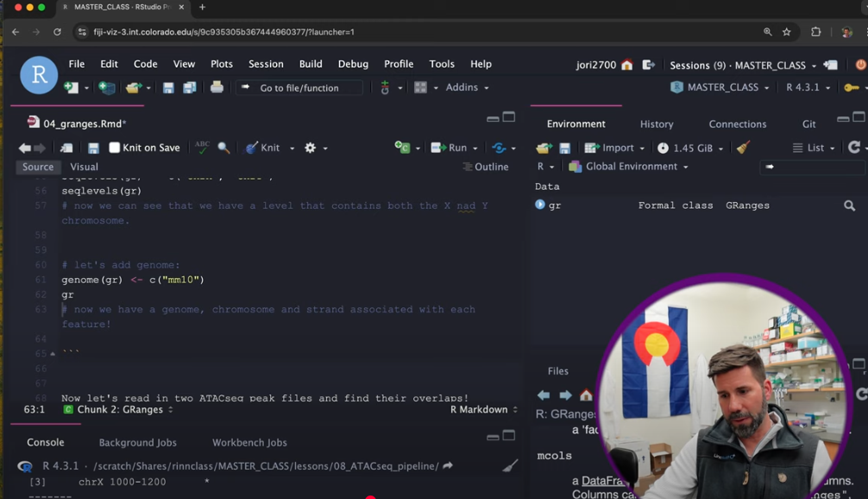This screenshot has width=868, height=499.
Task: Open the Run dropdown arrow
Action: [x=475, y=148]
